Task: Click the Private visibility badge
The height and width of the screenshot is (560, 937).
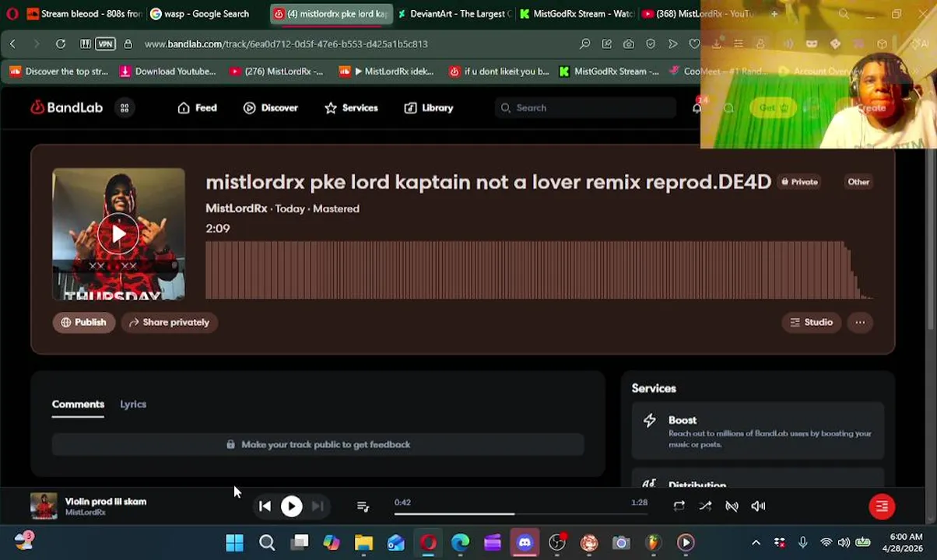Action: (x=800, y=182)
